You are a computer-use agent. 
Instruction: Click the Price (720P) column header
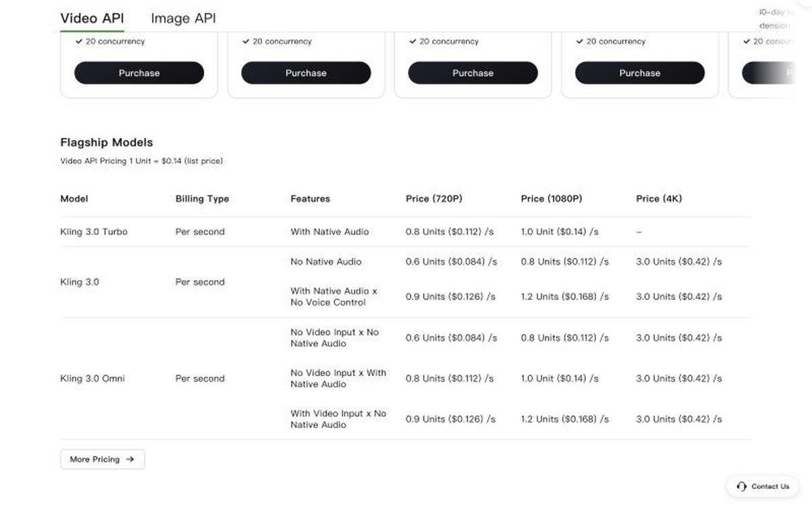(434, 198)
